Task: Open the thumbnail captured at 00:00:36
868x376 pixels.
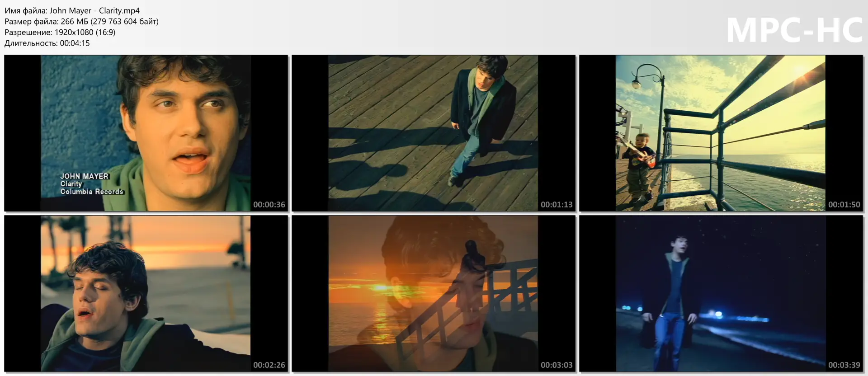Action: click(146, 133)
